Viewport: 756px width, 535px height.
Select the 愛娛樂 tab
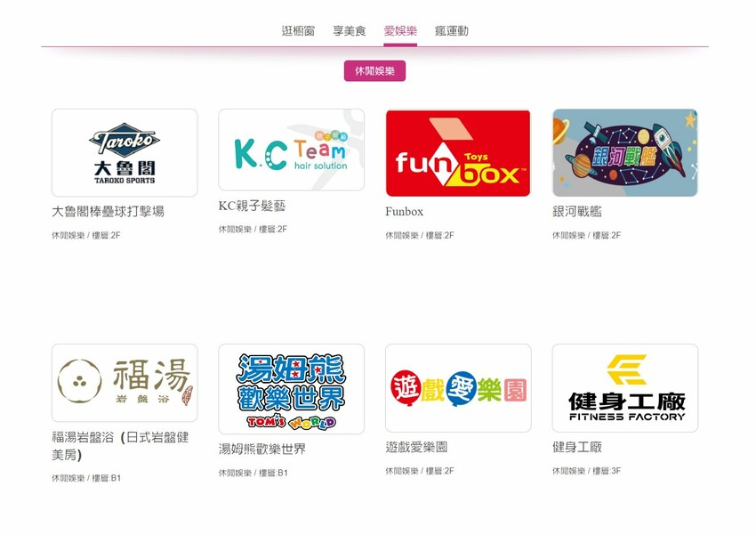400,31
